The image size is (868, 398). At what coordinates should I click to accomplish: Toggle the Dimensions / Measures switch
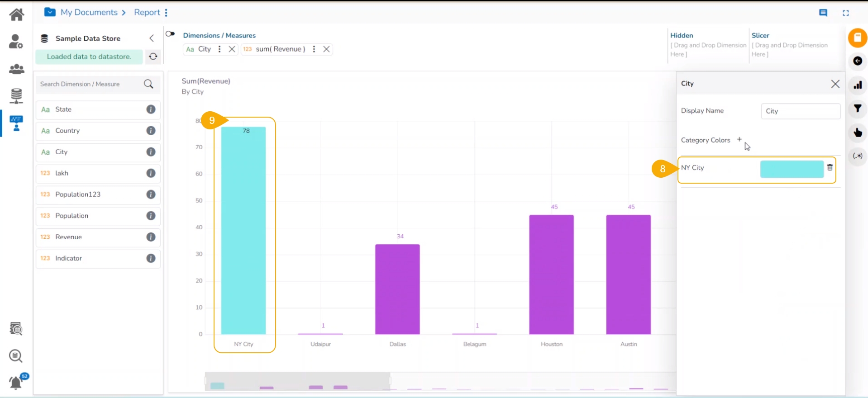[x=170, y=34]
